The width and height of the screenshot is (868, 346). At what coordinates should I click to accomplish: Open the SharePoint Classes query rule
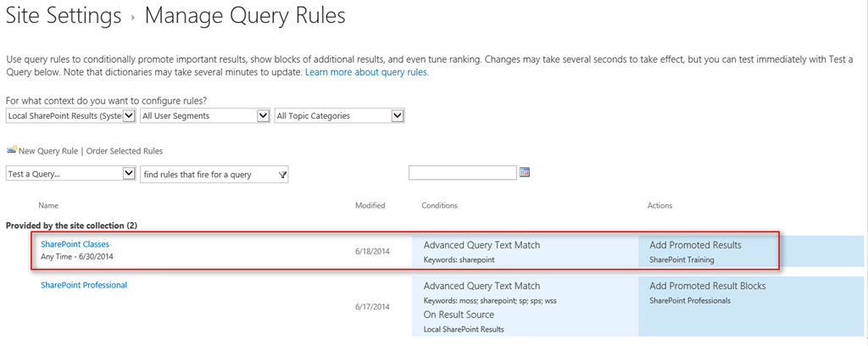(75, 244)
